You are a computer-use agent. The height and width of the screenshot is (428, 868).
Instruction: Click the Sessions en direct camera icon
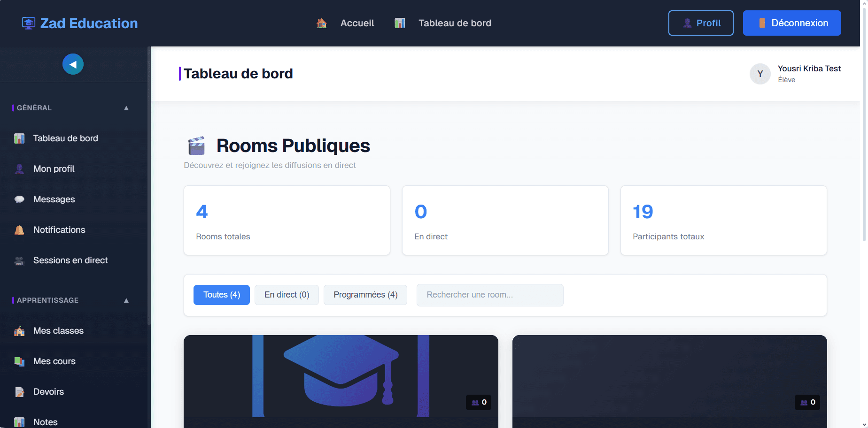[x=19, y=260]
